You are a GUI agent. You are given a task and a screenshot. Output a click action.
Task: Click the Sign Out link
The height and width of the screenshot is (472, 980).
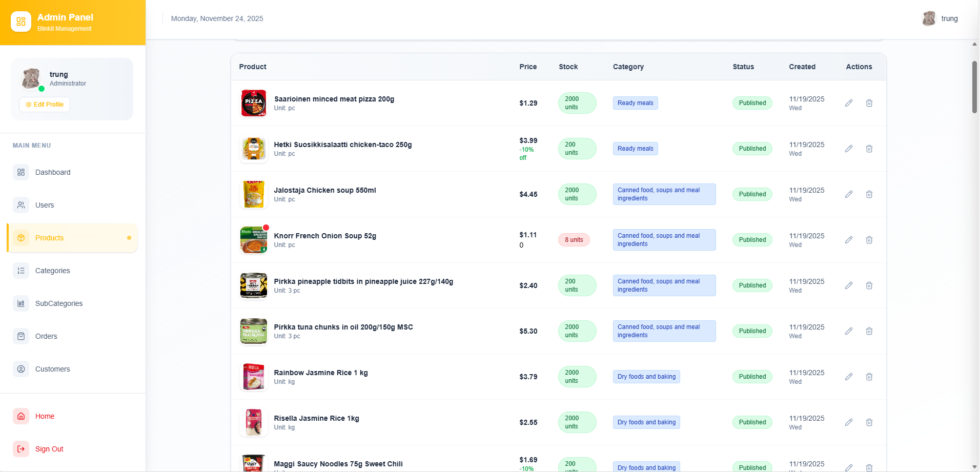tap(72, 449)
